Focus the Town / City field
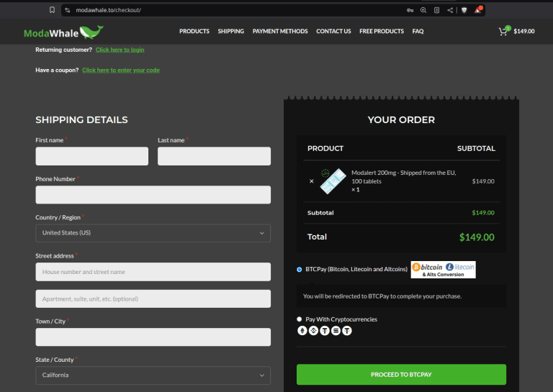This screenshot has height=392, width=553. click(x=153, y=337)
